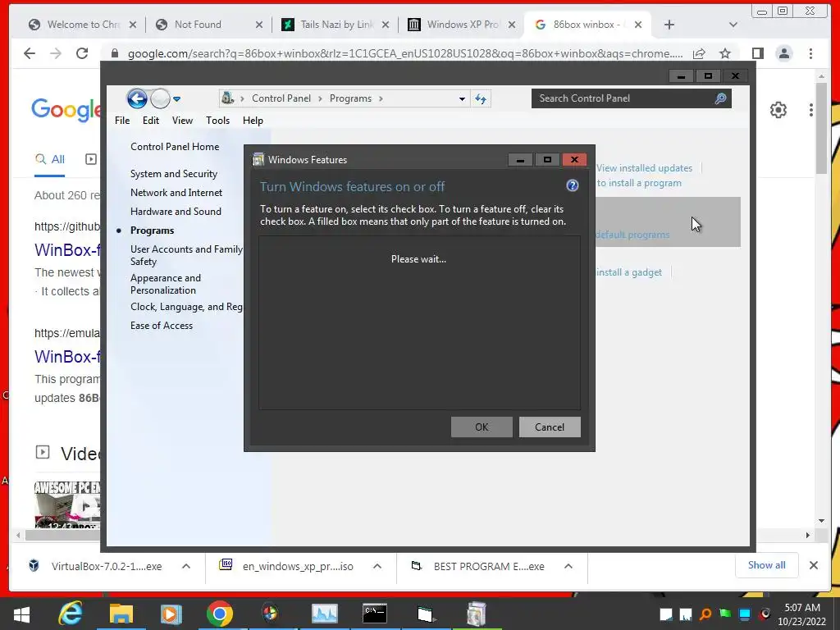The width and height of the screenshot is (840, 630).
Task: Click the Chrome address bar URL
Action: click(x=405, y=53)
